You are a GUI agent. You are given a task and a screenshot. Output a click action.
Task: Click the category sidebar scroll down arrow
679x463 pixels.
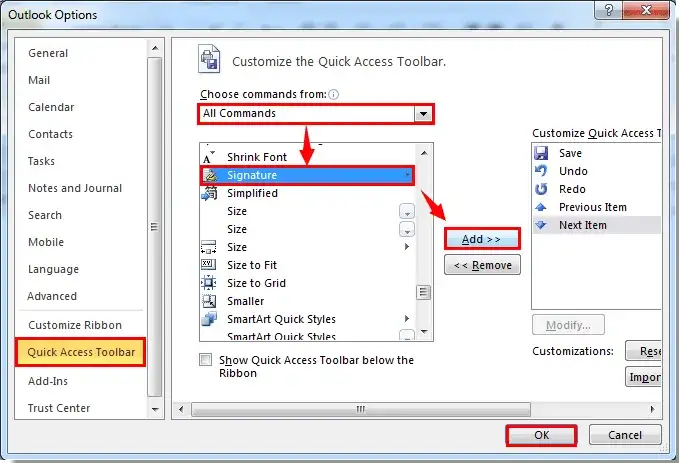[155, 409]
